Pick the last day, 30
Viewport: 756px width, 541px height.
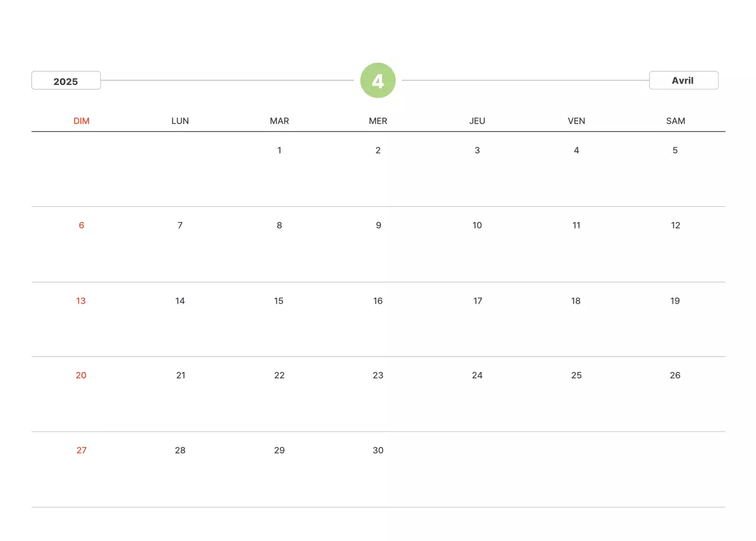pyautogui.click(x=378, y=451)
